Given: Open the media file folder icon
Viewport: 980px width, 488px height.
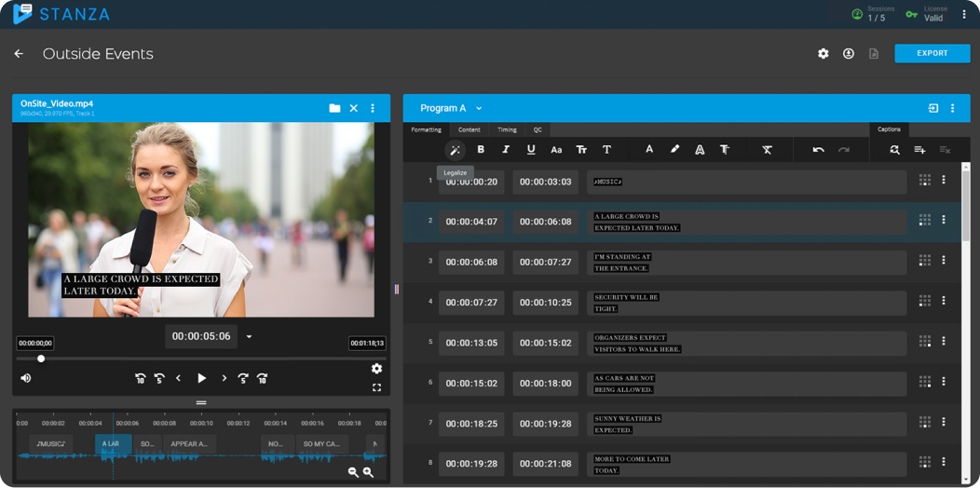Looking at the screenshot, I should pyautogui.click(x=334, y=108).
